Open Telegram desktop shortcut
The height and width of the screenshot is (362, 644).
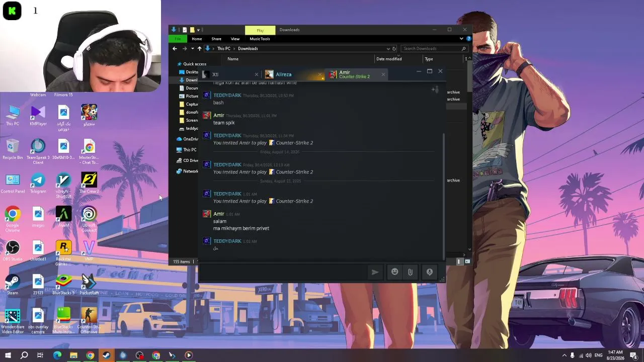point(38,183)
